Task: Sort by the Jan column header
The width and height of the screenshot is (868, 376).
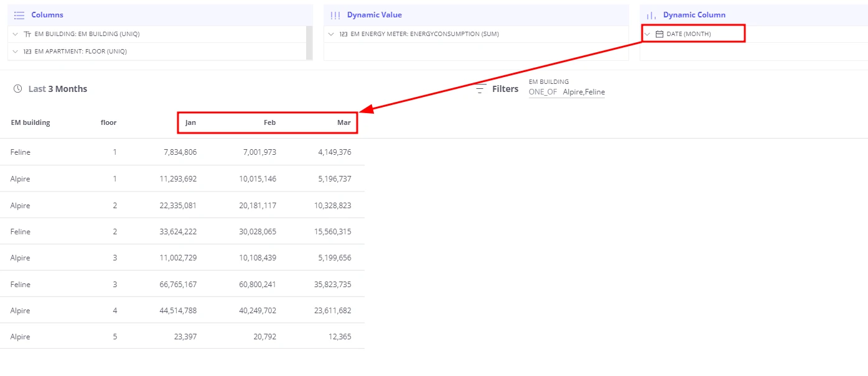Action: tap(190, 122)
